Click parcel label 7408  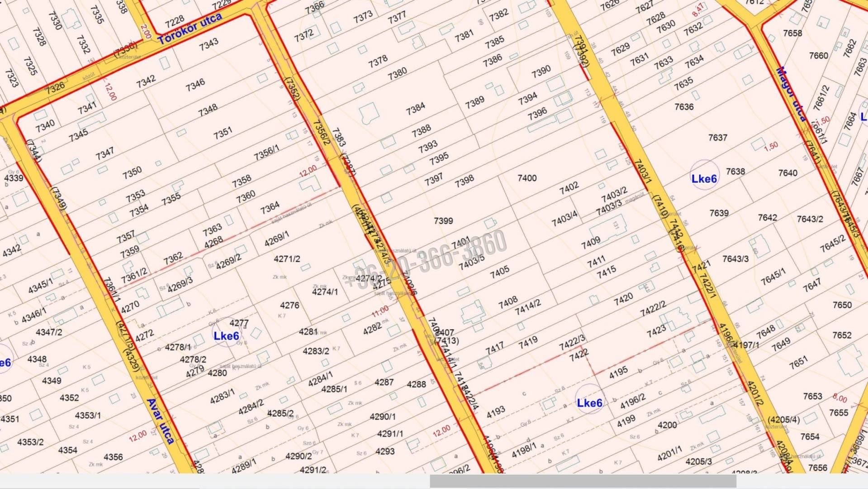(x=508, y=303)
